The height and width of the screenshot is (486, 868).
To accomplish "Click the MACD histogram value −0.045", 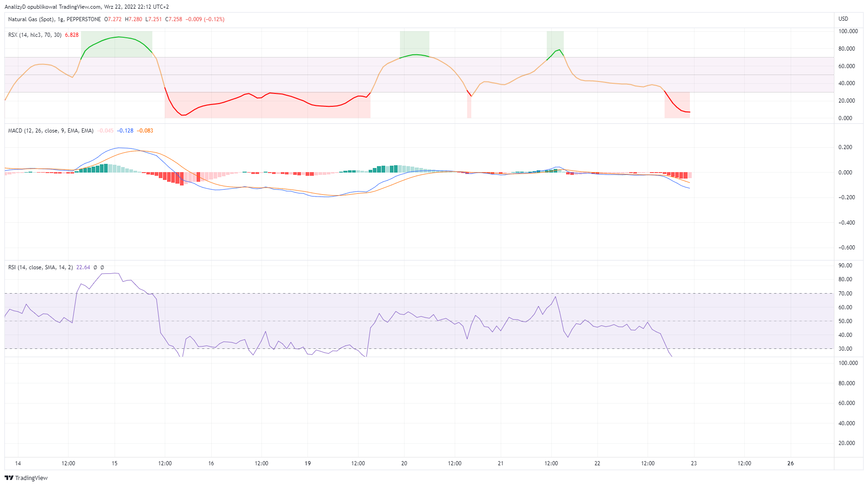I will pyautogui.click(x=105, y=131).
